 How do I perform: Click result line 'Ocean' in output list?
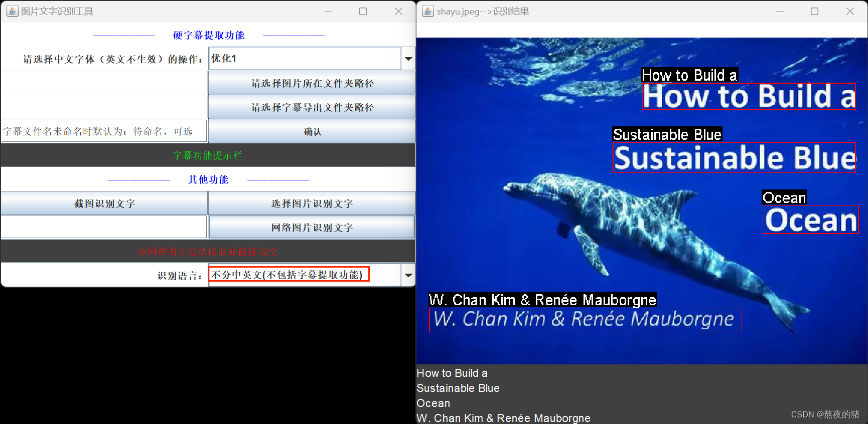(x=433, y=403)
